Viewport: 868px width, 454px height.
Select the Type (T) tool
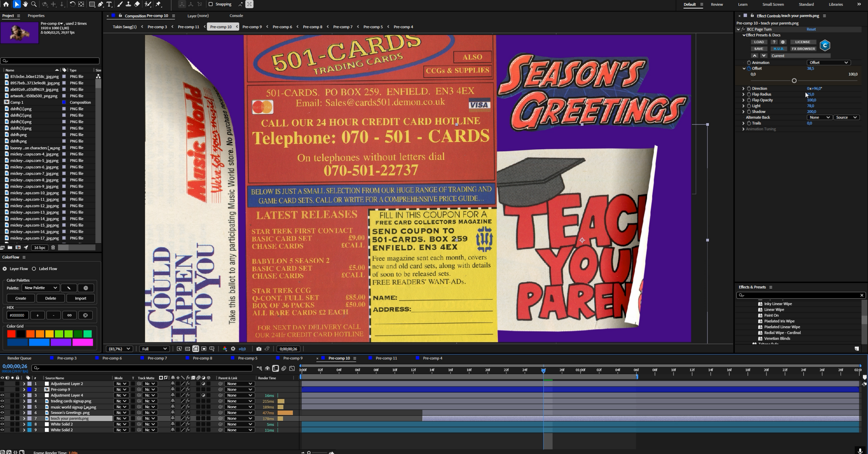click(x=109, y=4)
